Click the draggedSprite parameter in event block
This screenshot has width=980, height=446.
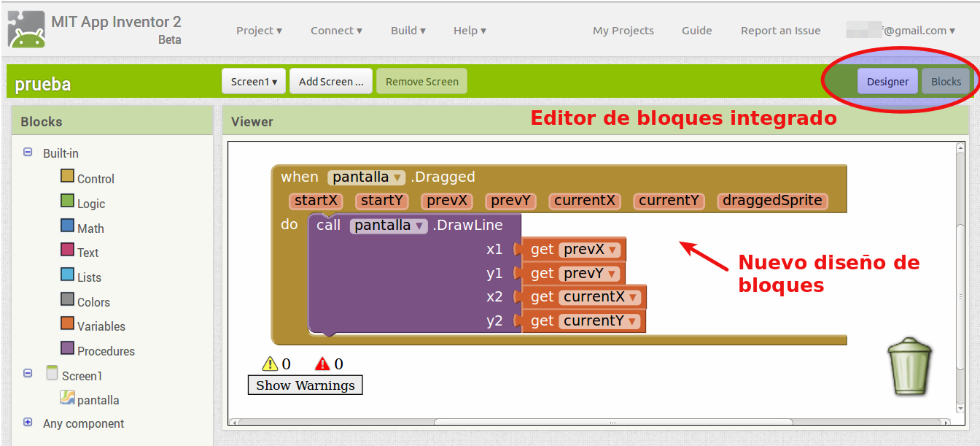click(772, 201)
